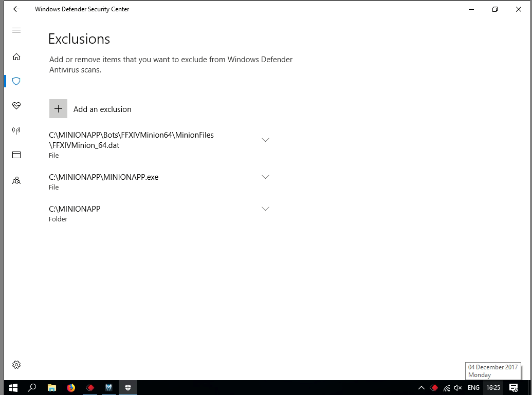Open network Wi-Fi tray icon
The image size is (532, 395).
447,388
